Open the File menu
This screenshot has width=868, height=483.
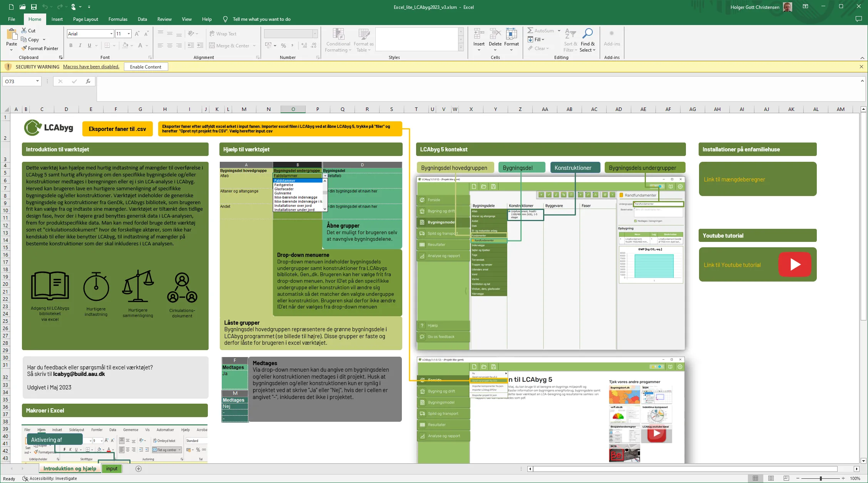click(x=12, y=19)
